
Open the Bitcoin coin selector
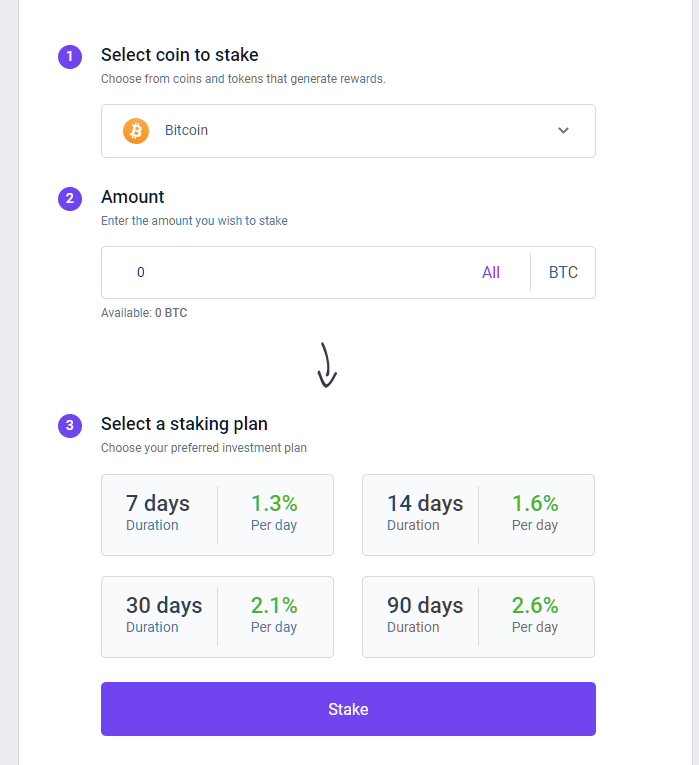point(348,131)
